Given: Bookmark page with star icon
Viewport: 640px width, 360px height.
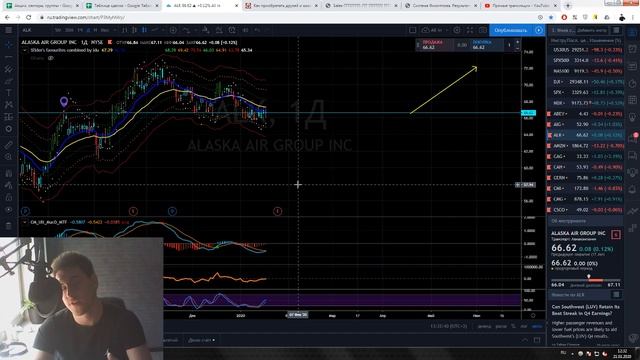Looking at the screenshot, I should 551,18.
